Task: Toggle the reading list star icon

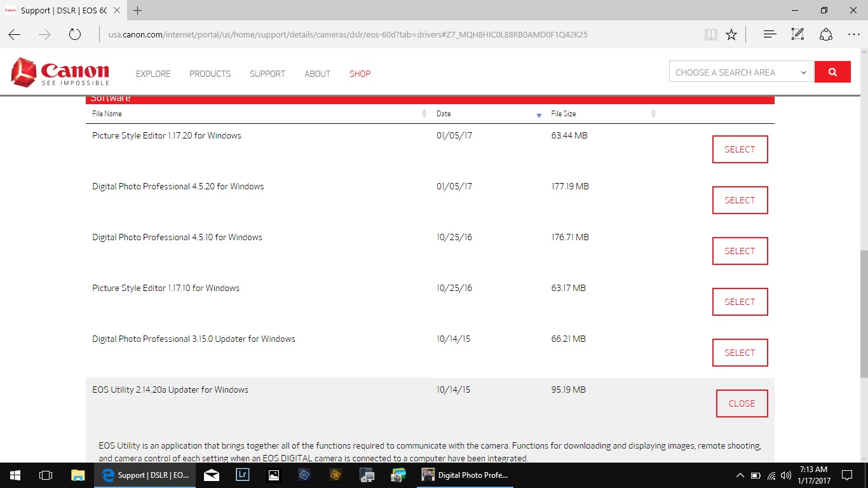Action: pos(731,34)
